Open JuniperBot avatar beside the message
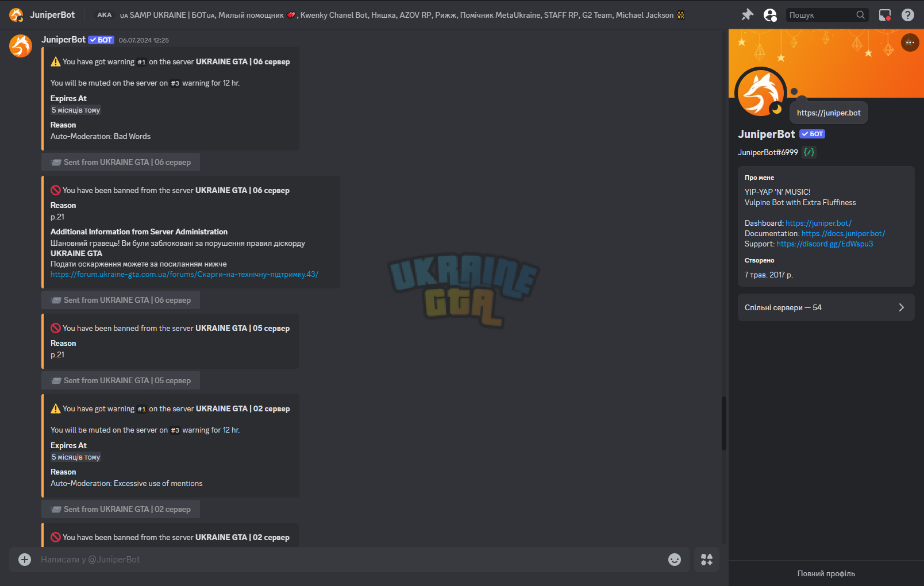The width and height of the screenshot is (924, 586). coord(21,46)
